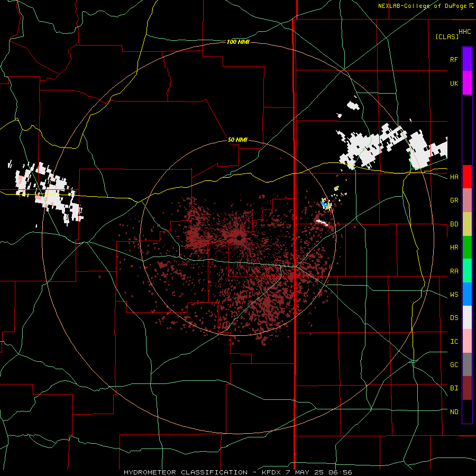Click the magenta UK swatch in the legend
Viewport: 476px width, 476px height.
(x=467, y=83)
